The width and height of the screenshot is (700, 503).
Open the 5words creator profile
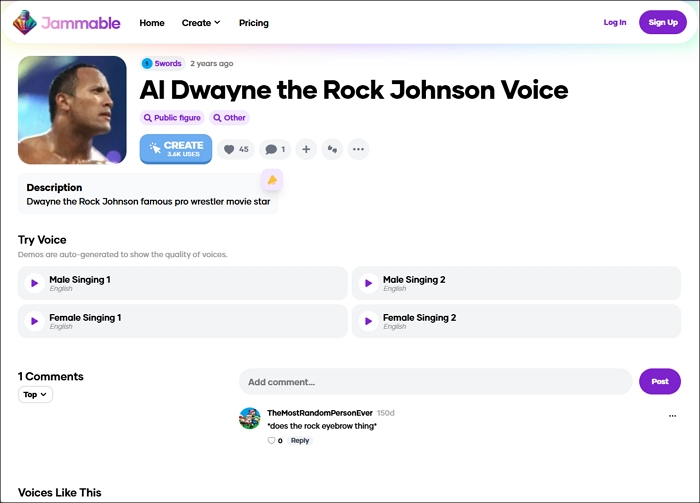click(162, 63)
